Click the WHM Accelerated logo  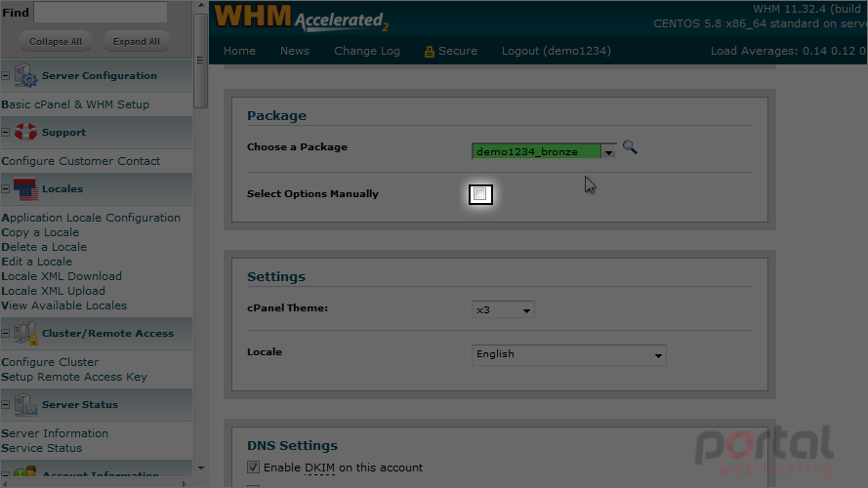(301, 19)
